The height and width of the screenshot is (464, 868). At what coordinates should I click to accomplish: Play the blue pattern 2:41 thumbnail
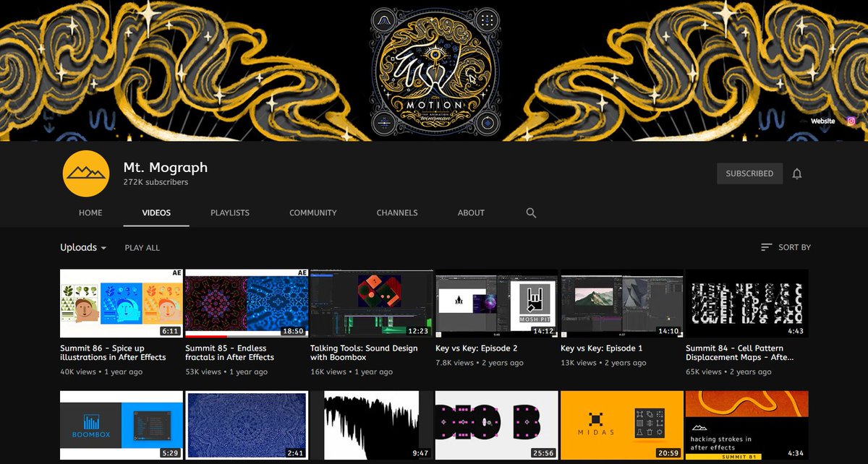pyautogui.click(x=247, y=426)
